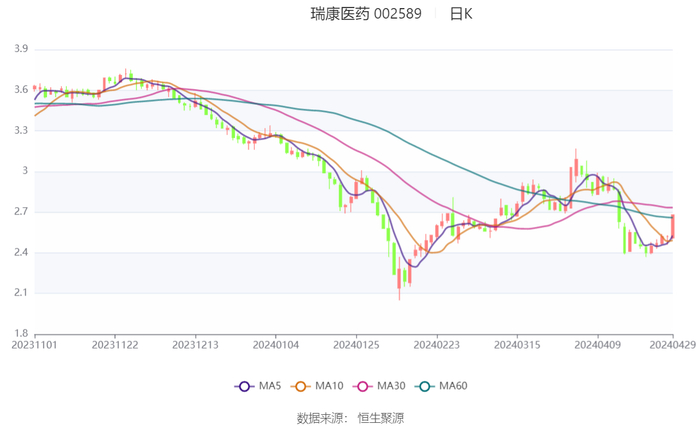Click the 1.8 value on the price axis
The height and width of the screenshot is (426, 700).
[x=20, y=334]
